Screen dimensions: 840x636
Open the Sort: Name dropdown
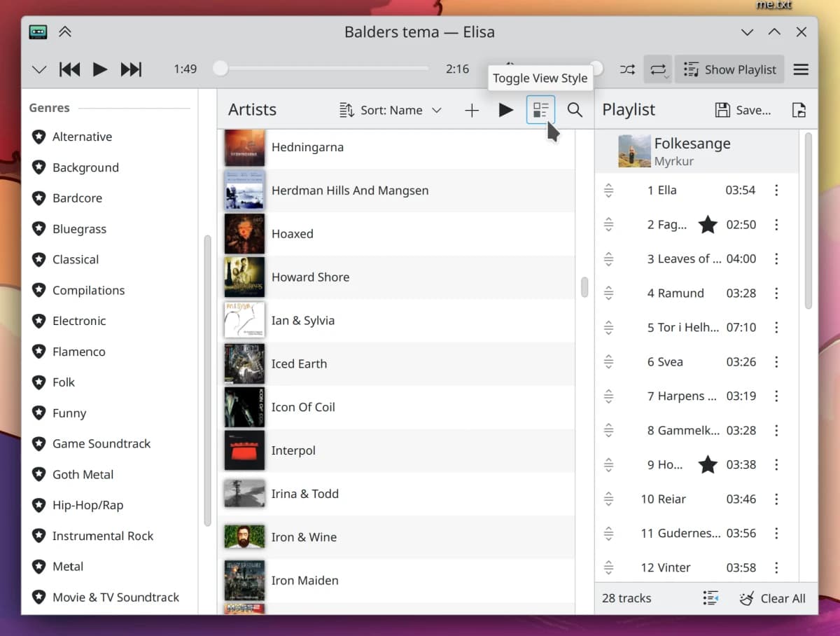click(x=391, y=110)
